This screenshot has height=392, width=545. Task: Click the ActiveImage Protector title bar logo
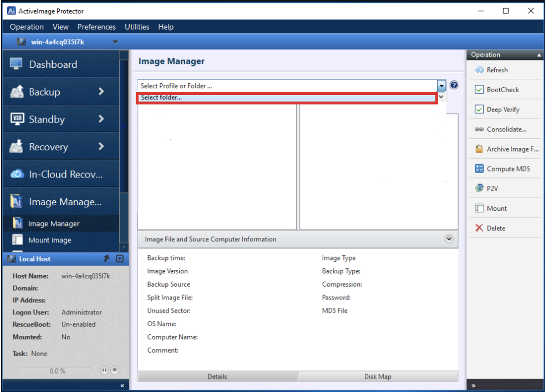tap(12, 11)
